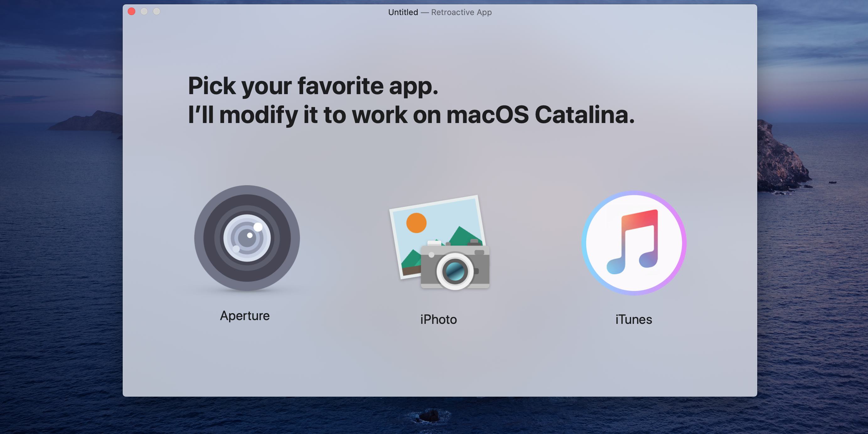This screenshot has height=434, width=868.
Task: Click the iTunes text label
Action: point(634,319)
